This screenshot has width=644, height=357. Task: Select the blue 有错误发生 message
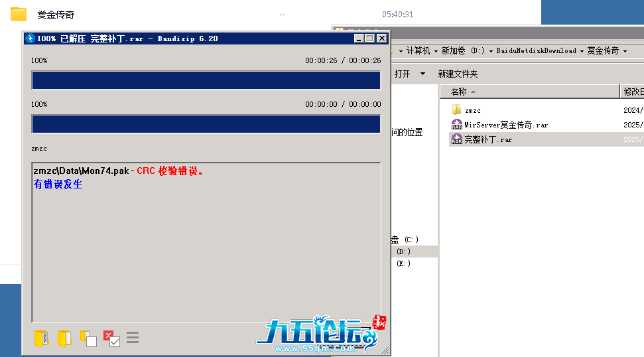pos(58,184)
